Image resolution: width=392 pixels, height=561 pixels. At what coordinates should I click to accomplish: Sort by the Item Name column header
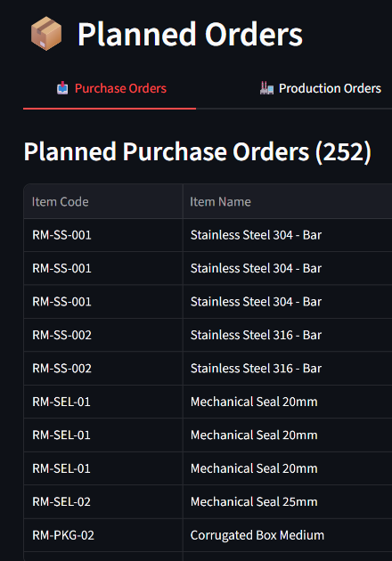pos(287,202)
